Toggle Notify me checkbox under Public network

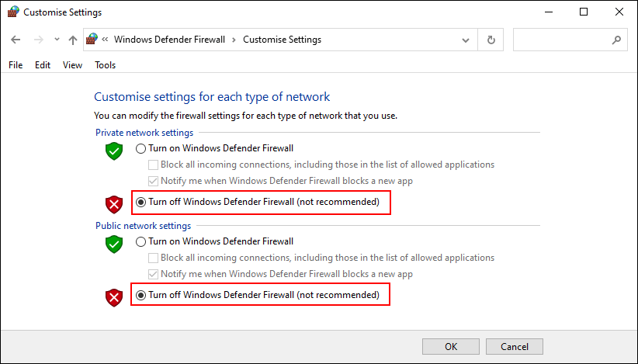click(x=154, y=274)
